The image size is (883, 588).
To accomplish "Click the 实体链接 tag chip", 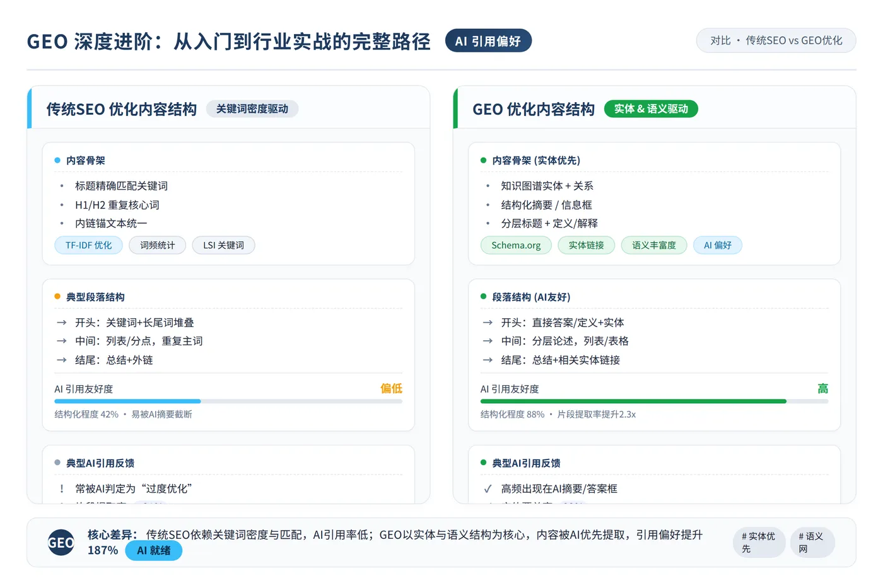I will (x=587, y=245).
